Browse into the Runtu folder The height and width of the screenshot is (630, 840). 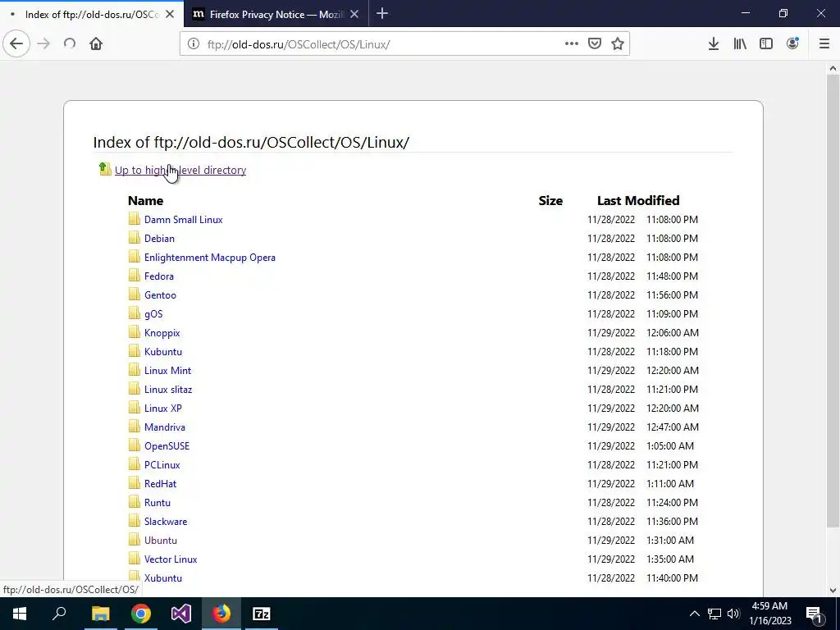click(x=157, y=503)
